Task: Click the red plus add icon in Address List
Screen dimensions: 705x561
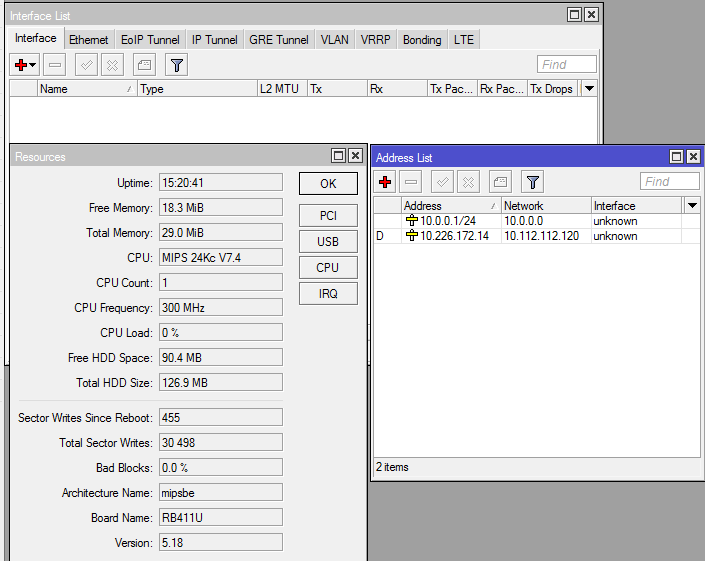Action: click(x=385, y=182)
